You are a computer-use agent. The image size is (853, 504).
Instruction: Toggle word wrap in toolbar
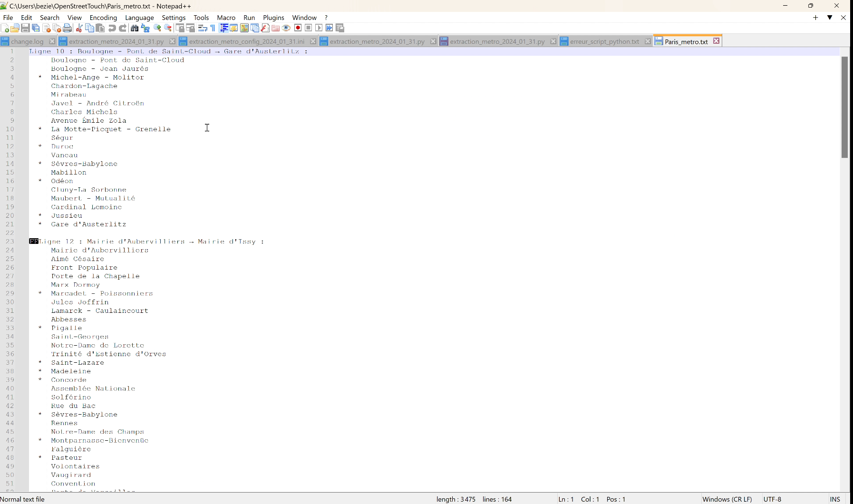click(x=202, y=28)
